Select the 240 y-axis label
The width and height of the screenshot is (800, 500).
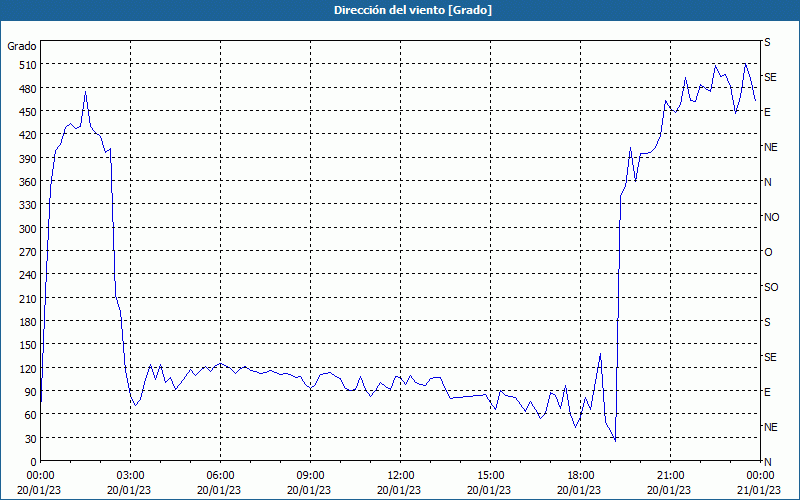click(29, 276)
